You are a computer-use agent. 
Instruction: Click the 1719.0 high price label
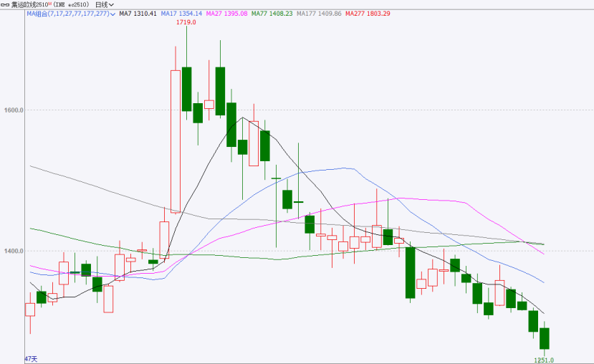(186, 22)
